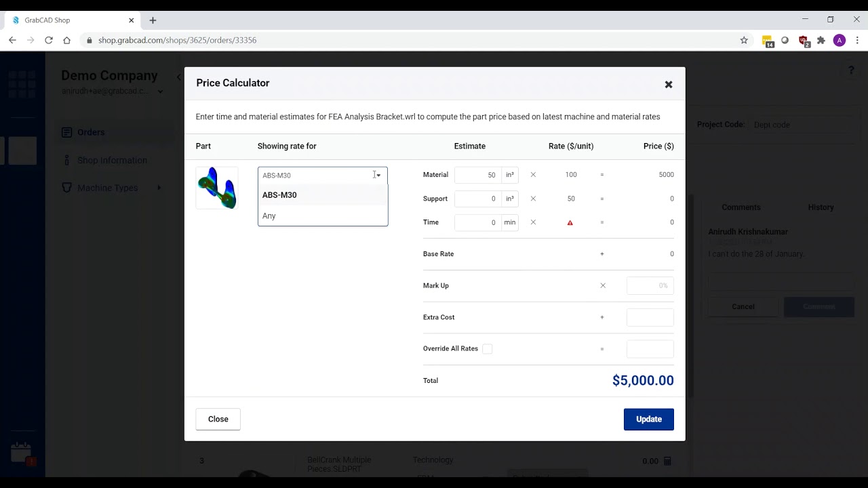The height and width of the screenshot is (488, 868).
Task: Click the calendar icon at sidebar bottom
Action: tap(21, 452)
